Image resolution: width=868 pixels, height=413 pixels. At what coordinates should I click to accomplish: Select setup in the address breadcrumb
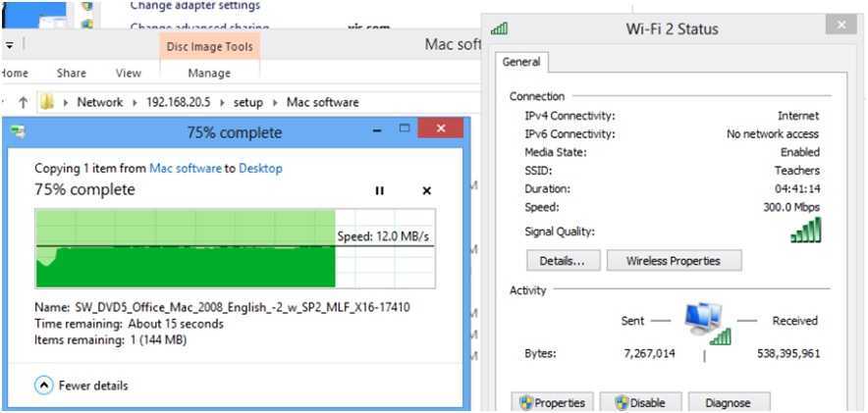point(248,102)
